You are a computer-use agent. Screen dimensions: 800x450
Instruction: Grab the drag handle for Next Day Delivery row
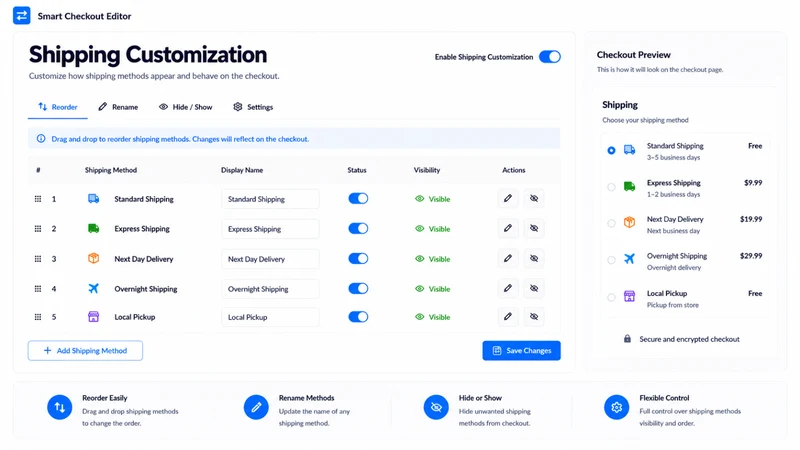coord(38,259)
